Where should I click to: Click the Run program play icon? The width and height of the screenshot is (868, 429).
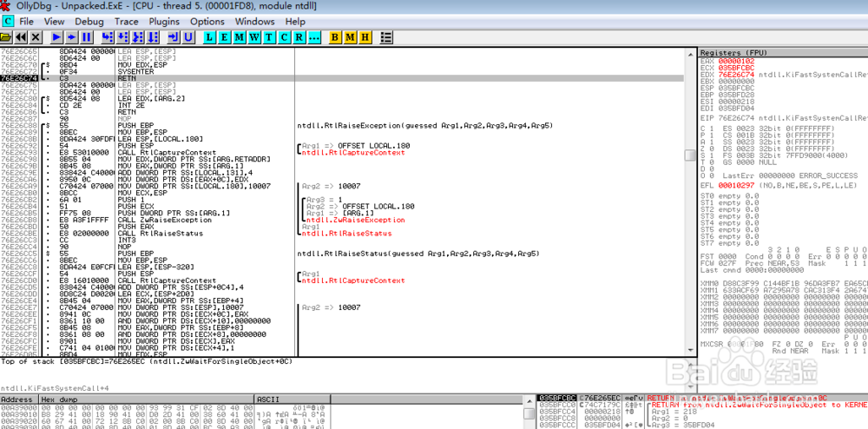[x=56, y=37]
